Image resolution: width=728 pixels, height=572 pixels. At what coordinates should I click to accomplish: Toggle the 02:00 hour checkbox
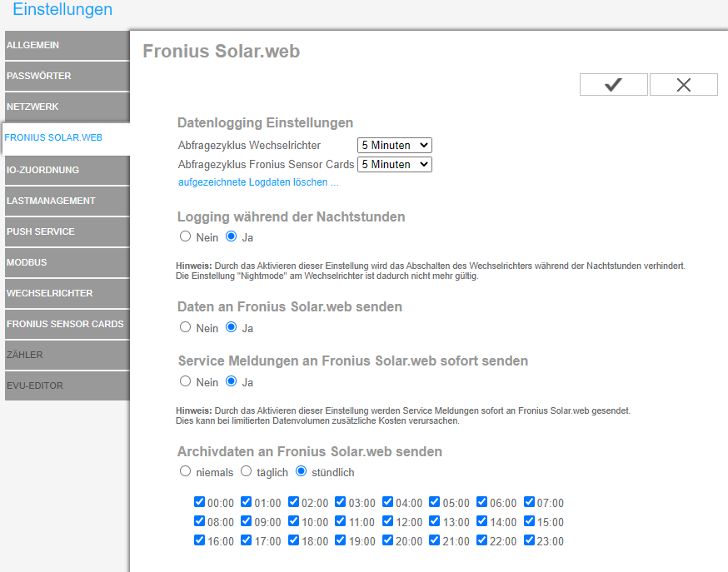tap(293, 502)
